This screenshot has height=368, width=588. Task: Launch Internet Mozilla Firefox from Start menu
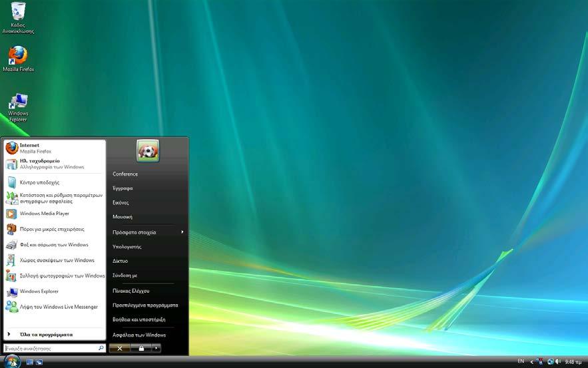point(55,148)
